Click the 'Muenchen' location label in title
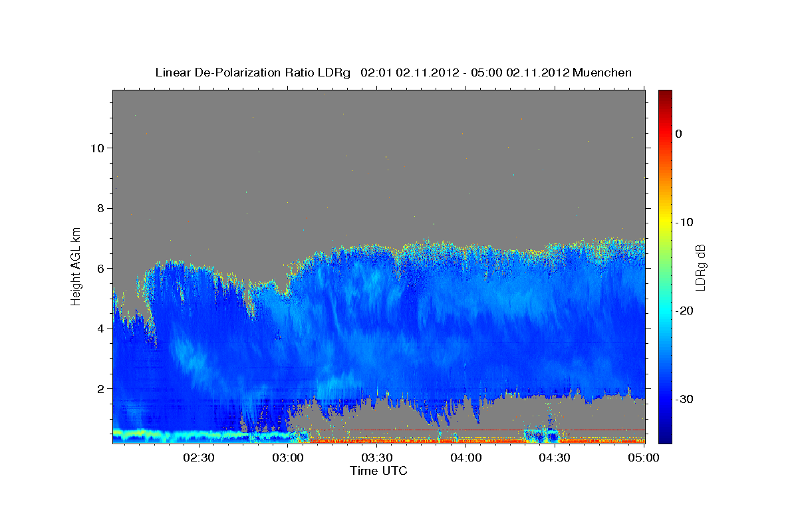 (x=602, y=72)
